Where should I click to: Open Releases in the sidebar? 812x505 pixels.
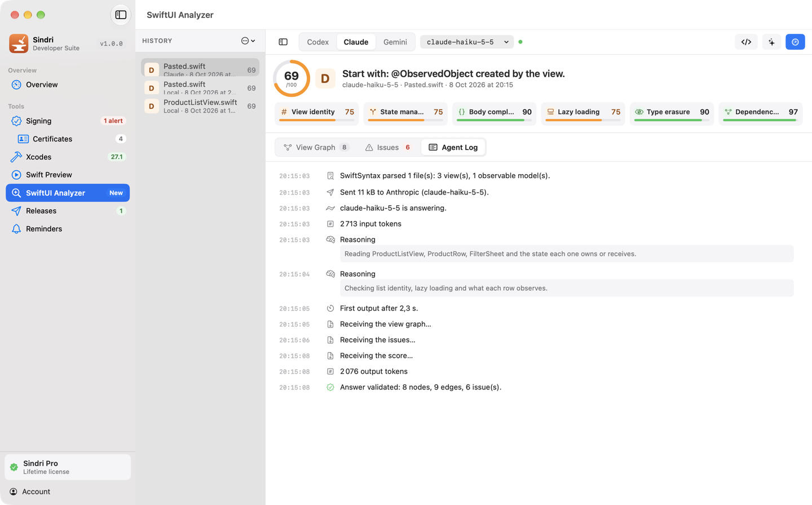click(68, 211)
